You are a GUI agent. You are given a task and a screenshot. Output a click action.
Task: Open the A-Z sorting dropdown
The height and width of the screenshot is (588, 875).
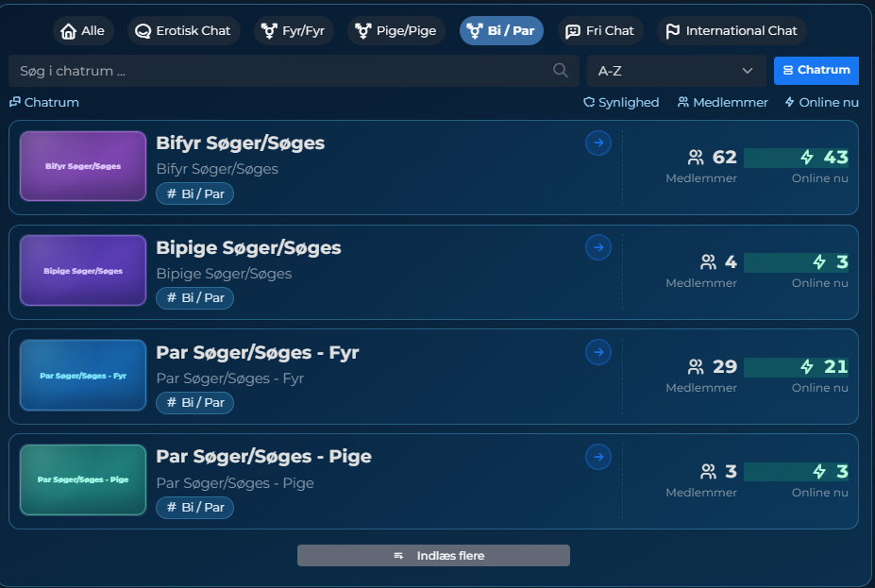675,70
